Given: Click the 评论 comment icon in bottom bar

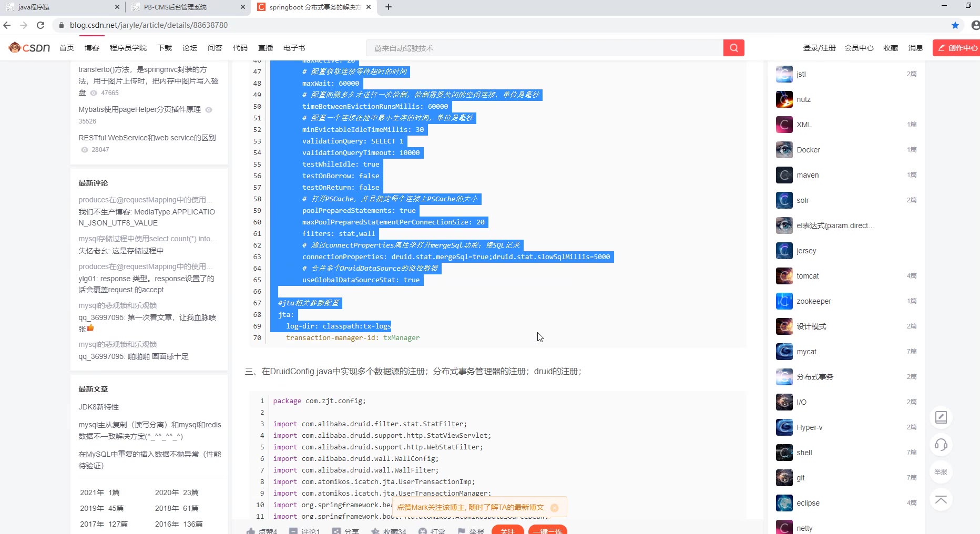Looking at the screenshot, I should coord(293,531).
